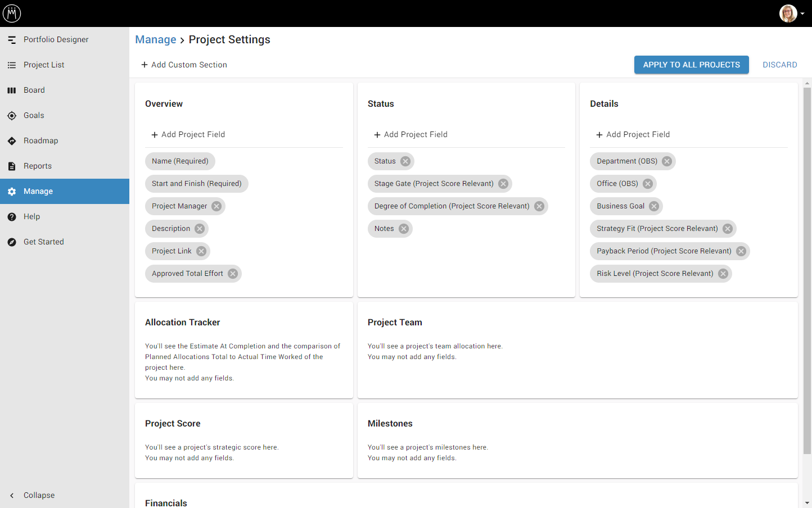Viewport: 812px width, 508px height.
Task: Remove the Stage Gate field chip
Action: click(x=503, y=184)
